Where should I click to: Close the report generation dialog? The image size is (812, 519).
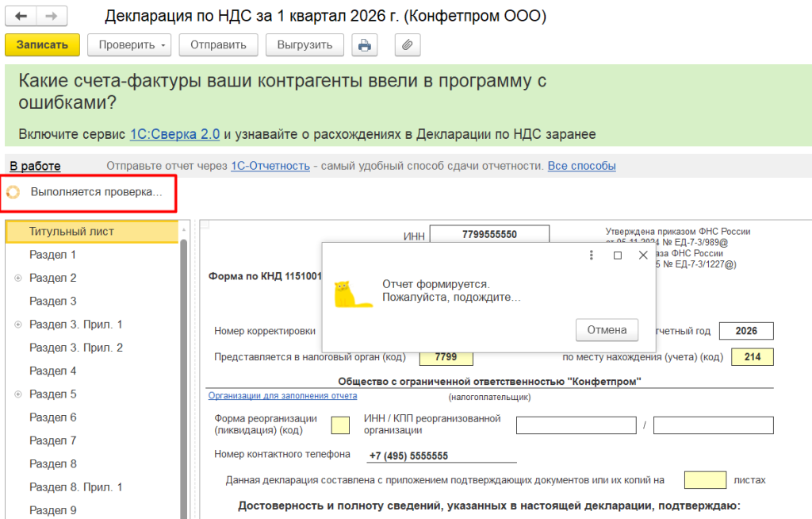[643, 256]
